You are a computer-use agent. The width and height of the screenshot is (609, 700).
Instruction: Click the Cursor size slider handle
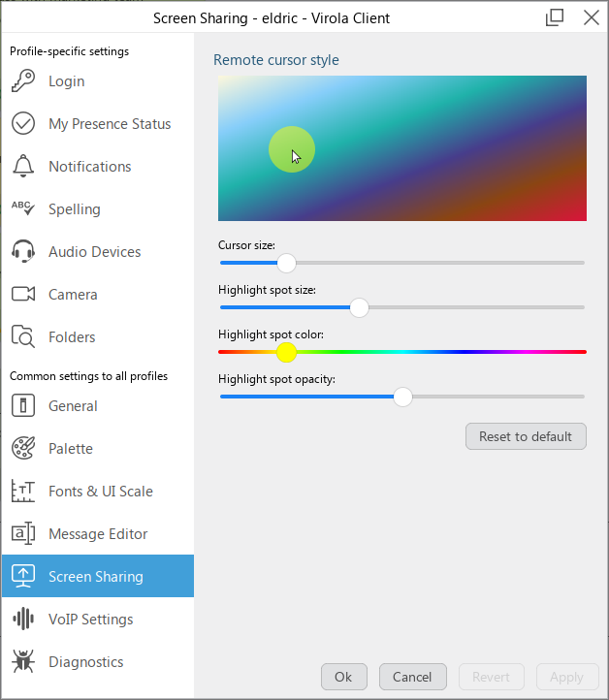[x=286, y=263]
